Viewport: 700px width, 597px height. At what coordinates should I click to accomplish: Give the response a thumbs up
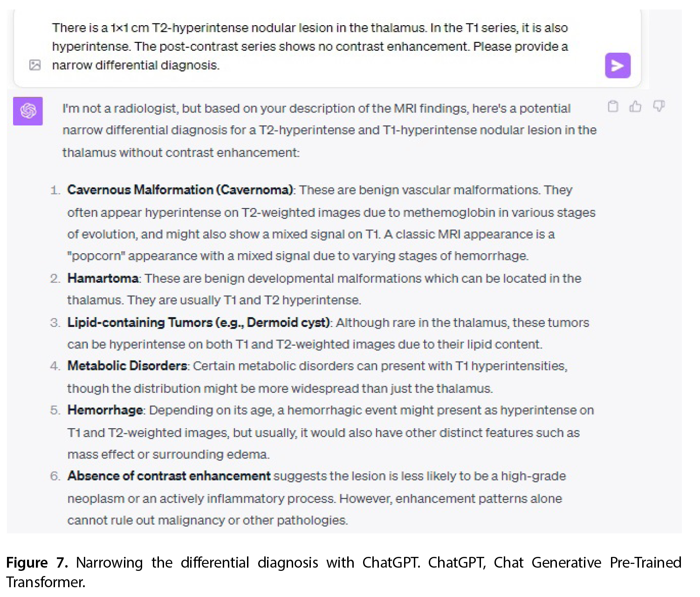pyautogui.click(x=635, y=107)
